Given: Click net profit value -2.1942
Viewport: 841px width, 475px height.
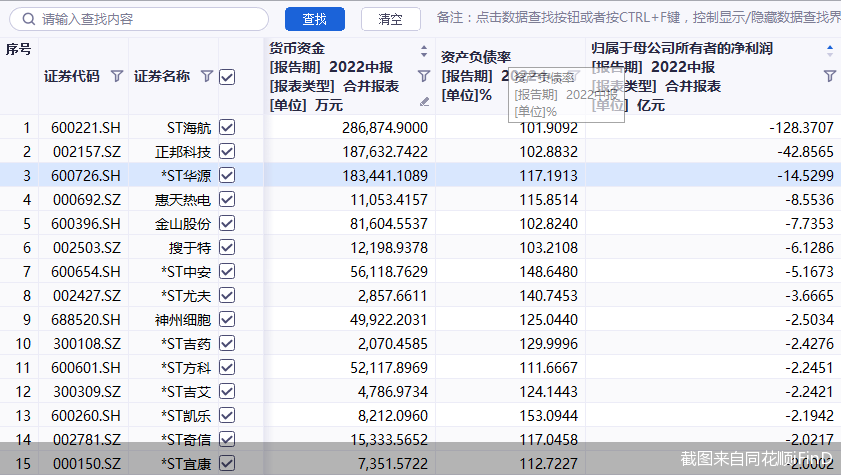Looking at the screenshot, I should (x=809, y=415).
